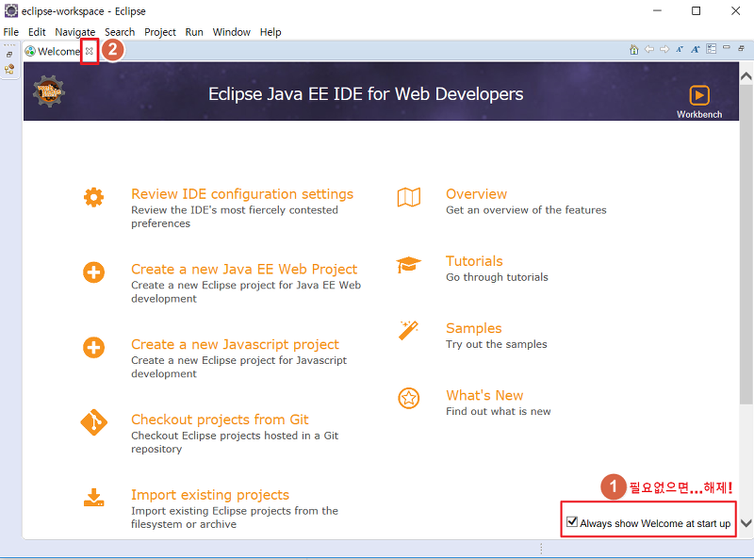Click the gear icon beside Review IDE configuration settings
The image size is (754, 560).
pos(93,197)
